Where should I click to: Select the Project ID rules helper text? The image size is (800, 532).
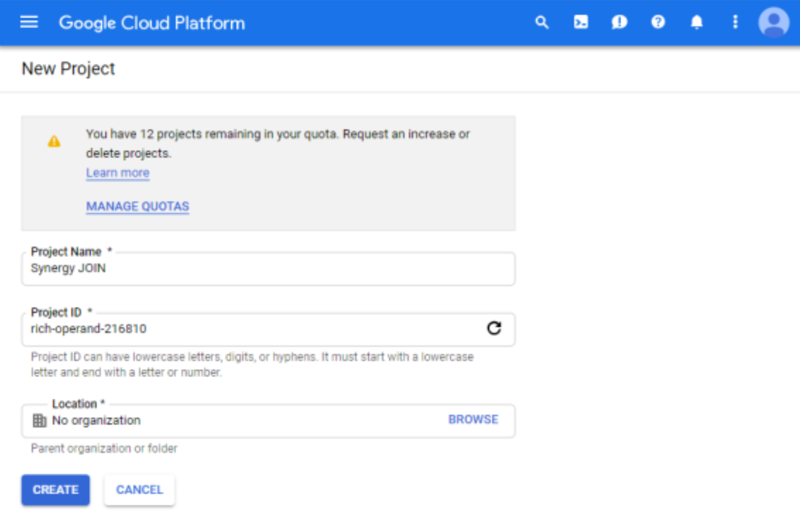pyautogui.click(x=252, y=364)
